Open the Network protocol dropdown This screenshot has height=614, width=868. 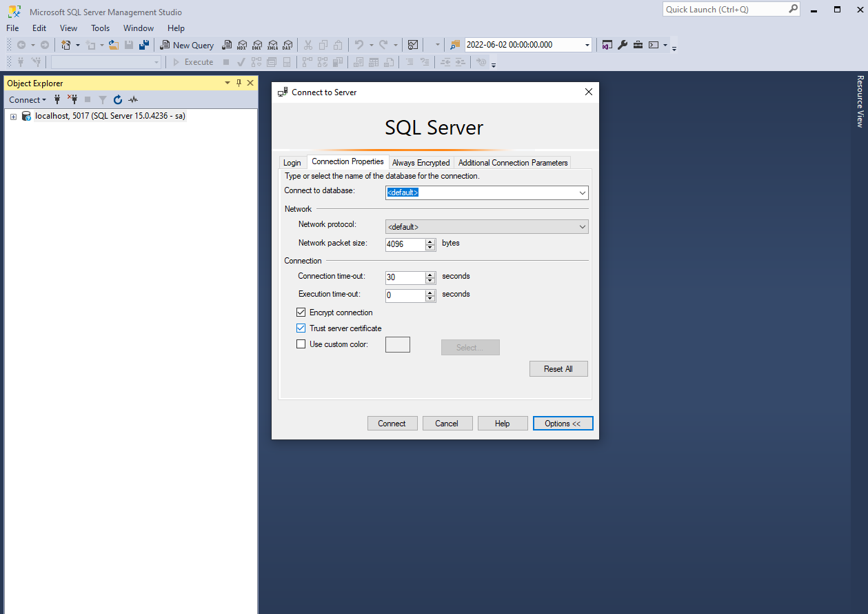point(487,226)
